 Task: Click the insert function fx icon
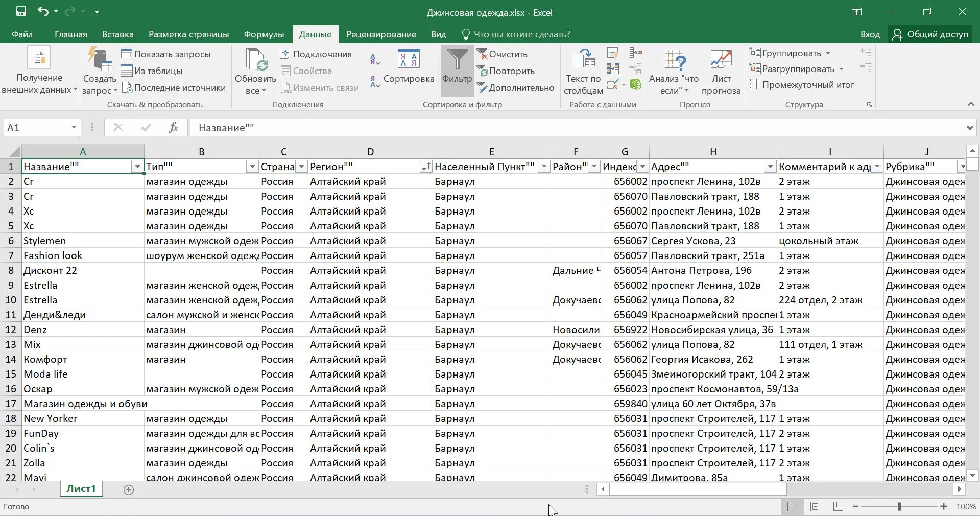pos(174,128)
